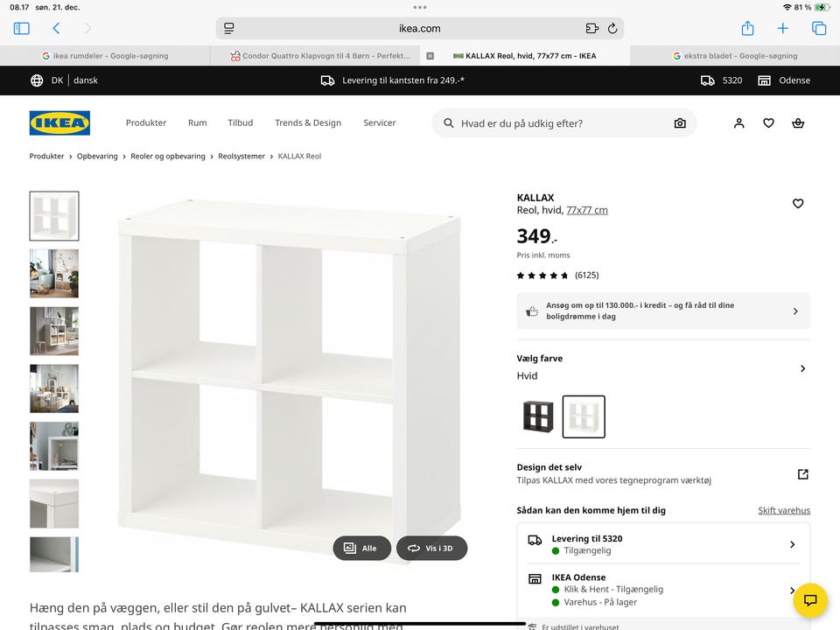This screenshot has height=630, width=840.
Task: Open the Rum menu
Action: pos(197,122)
